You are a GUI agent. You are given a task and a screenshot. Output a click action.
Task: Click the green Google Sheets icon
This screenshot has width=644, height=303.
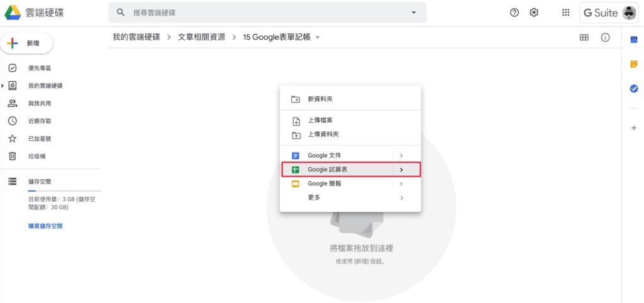pos(296,170)
